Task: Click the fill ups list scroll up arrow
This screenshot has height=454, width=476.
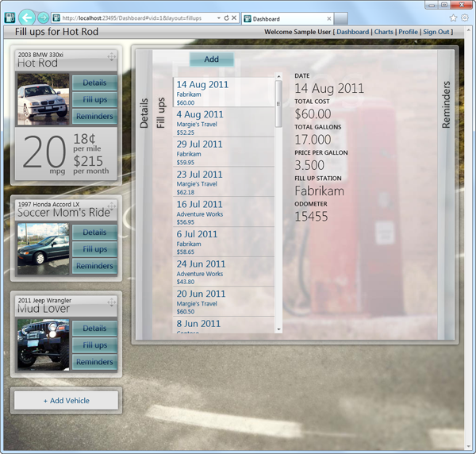Action: 278,76
